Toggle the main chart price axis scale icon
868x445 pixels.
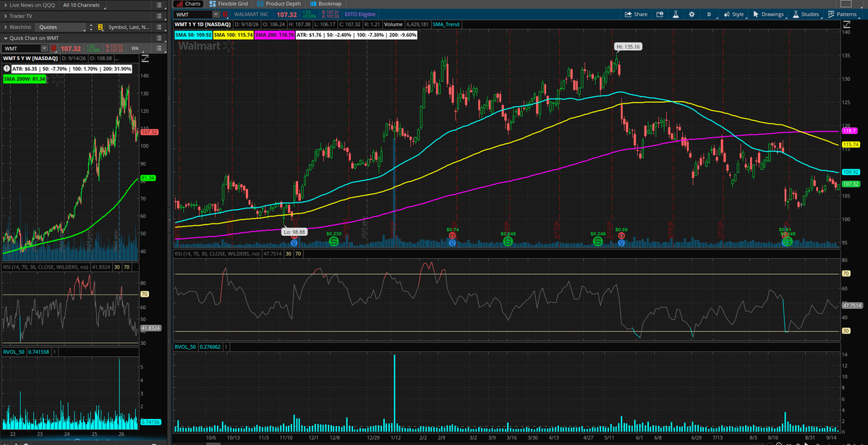[x=846, y=25]
